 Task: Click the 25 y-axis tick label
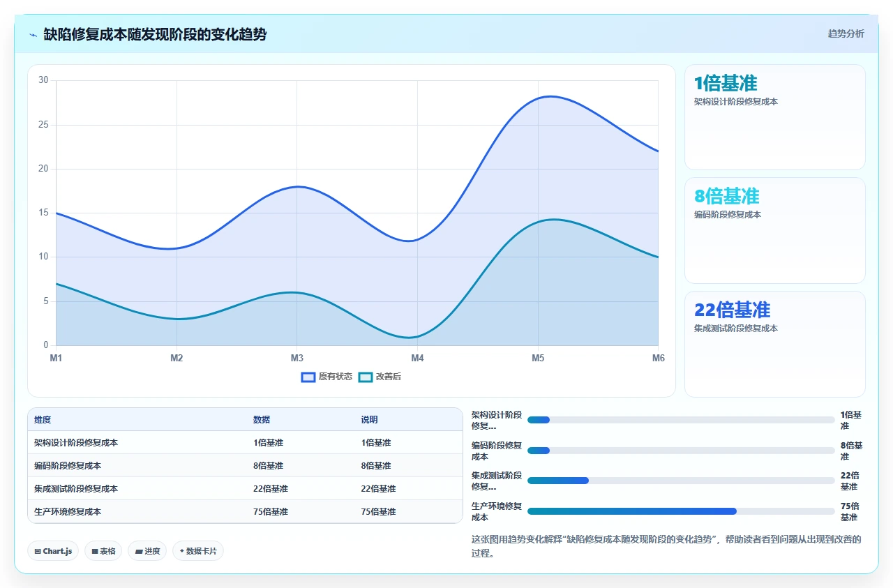(43, 125)
